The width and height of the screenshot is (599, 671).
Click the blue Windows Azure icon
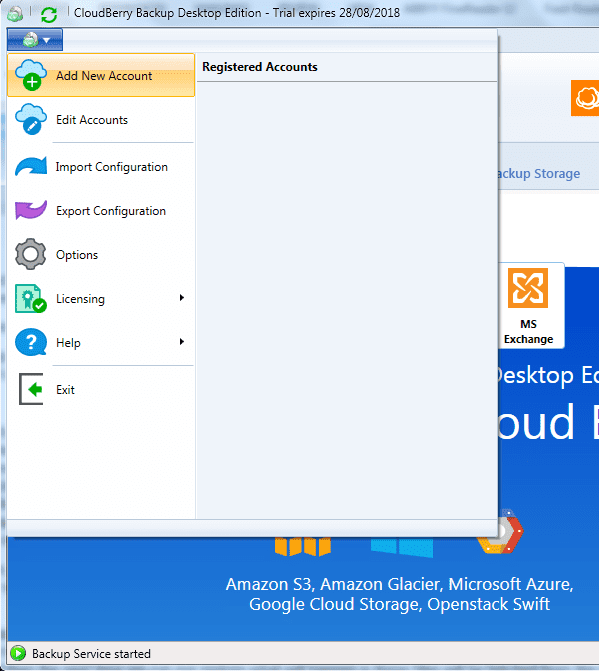coord(402,547)
